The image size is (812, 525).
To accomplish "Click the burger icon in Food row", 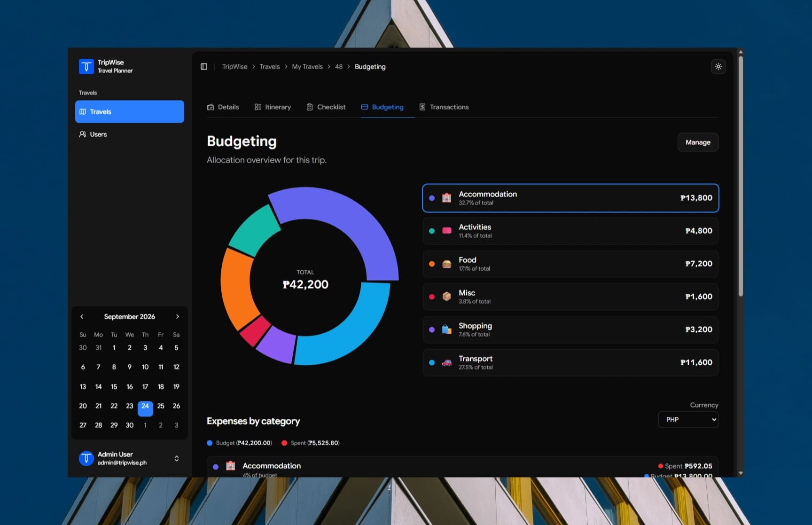I will (x=446, y=264).
